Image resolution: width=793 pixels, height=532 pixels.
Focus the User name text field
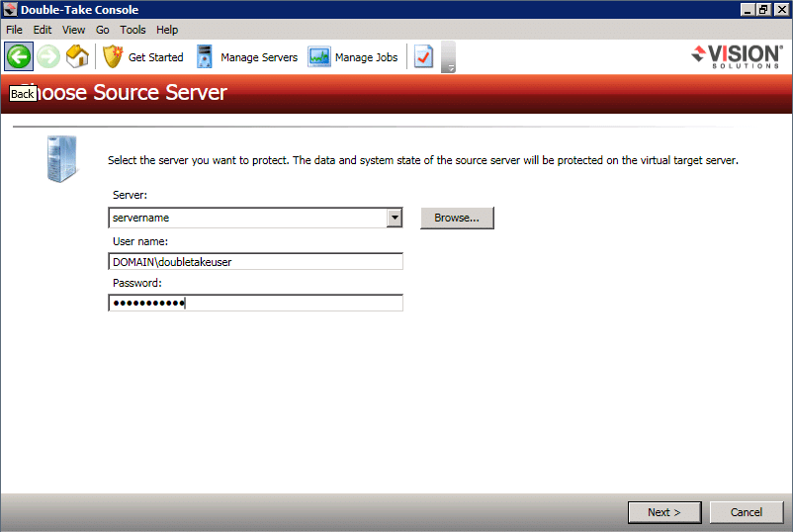tap(255, 261)
